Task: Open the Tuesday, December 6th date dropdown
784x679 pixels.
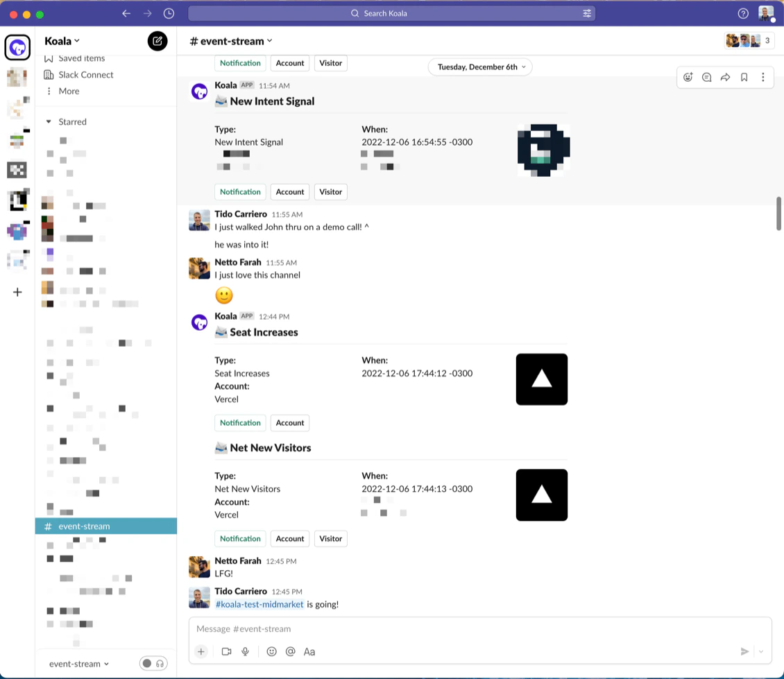Action: tap(480, 67)
